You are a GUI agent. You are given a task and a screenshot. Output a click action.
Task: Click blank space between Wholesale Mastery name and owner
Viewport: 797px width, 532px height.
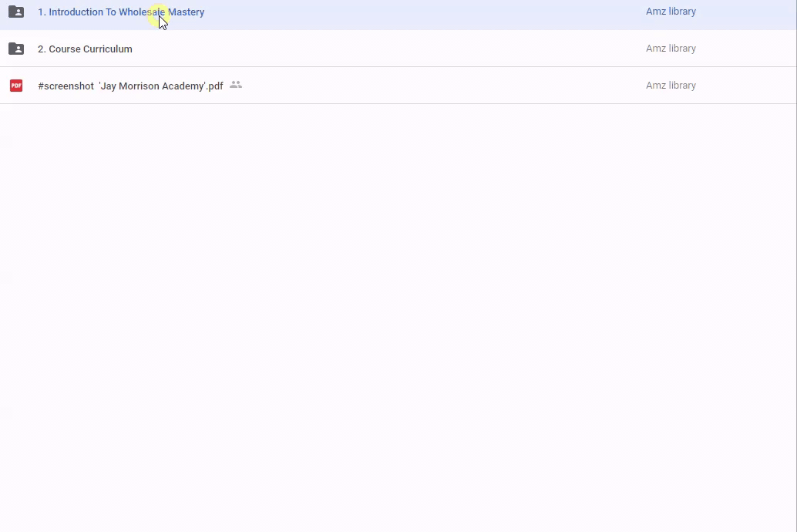[424, 12]
